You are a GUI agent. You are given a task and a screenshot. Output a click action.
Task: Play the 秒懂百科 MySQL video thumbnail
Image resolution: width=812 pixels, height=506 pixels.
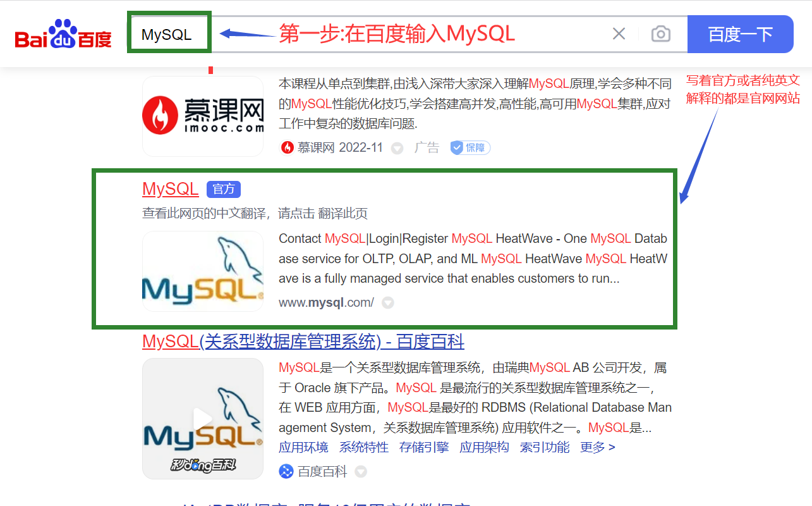[x=203, y=419]
